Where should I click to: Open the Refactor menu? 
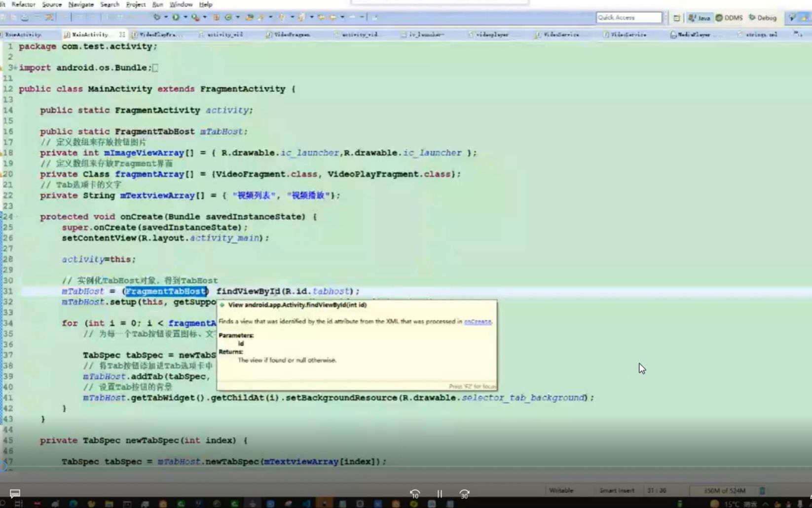pyautogui.click(x=23, y=4)
